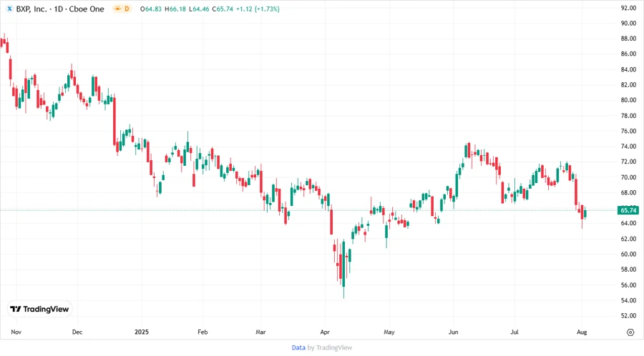Click the close value C65.74
The image size is (644, 356).
[x=223, y=9]
